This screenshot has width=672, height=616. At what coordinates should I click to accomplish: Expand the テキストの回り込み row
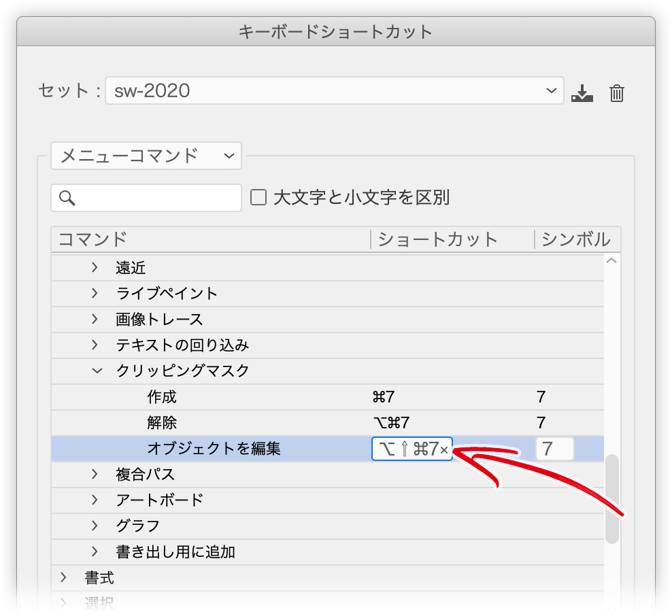pyautogui.click(x=95, y=345)
